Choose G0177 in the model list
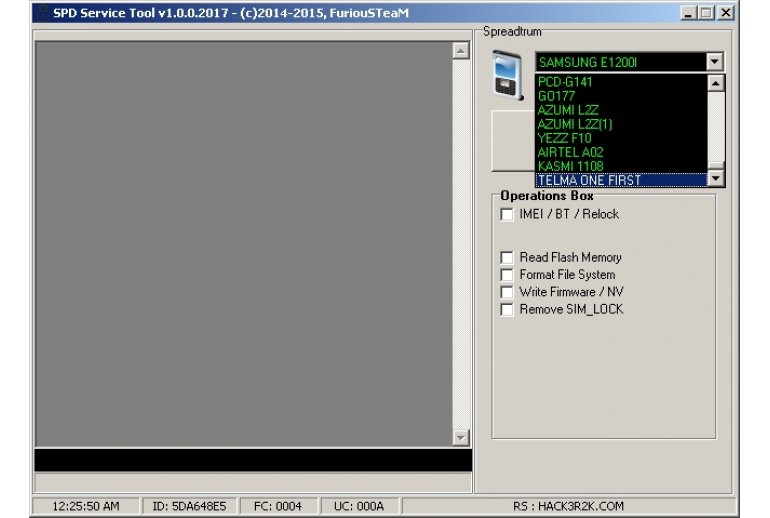This screenshot has width=770, height=518. click(621, 96)
